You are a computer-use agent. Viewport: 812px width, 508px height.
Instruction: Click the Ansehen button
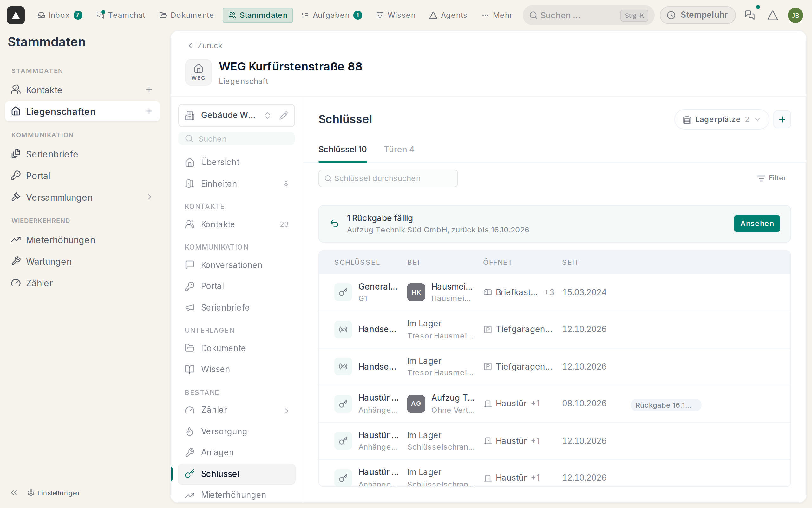click(x=756, y=224)
